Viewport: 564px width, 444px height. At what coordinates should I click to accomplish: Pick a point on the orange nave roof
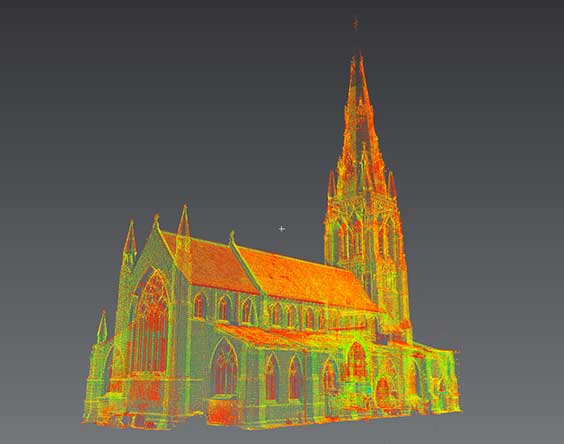click(x=309, y=279)
